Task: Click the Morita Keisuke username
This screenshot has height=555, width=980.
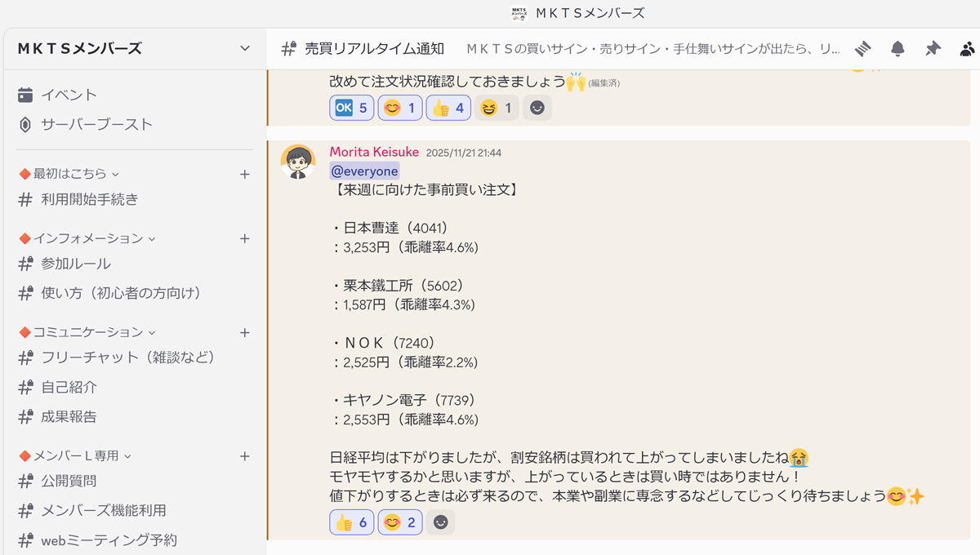Action: (x=374, y=153)
